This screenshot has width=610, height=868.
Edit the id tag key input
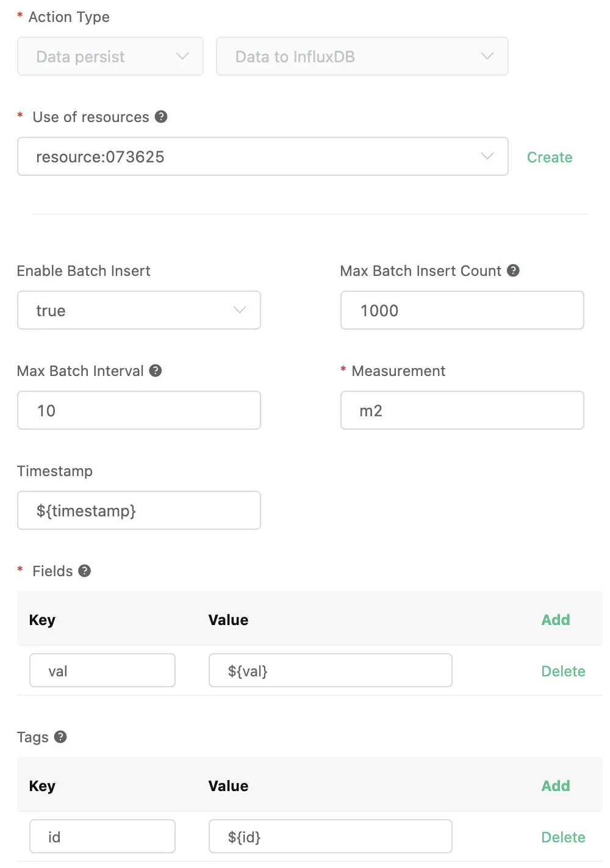pyautogui.click(x=102, y=837)
